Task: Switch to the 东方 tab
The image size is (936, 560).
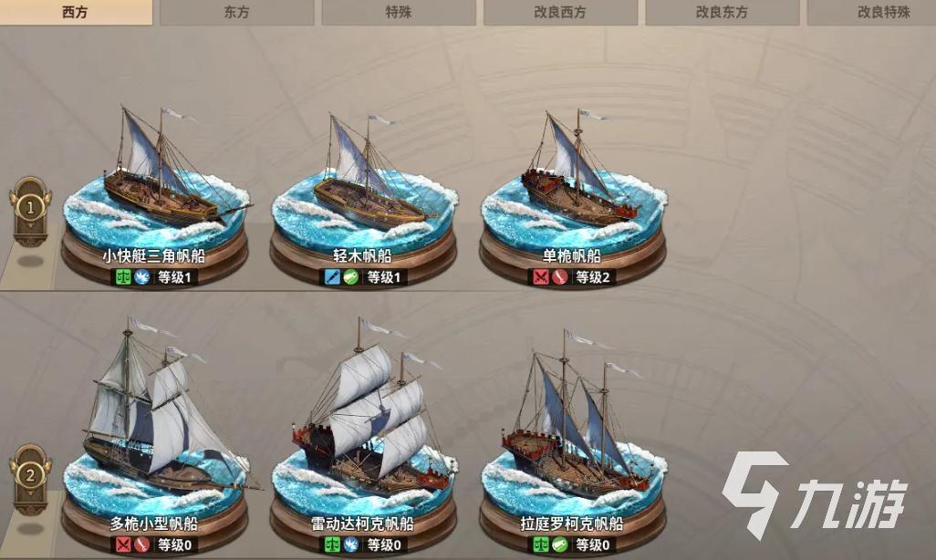Action: click(x=237, y=12)
